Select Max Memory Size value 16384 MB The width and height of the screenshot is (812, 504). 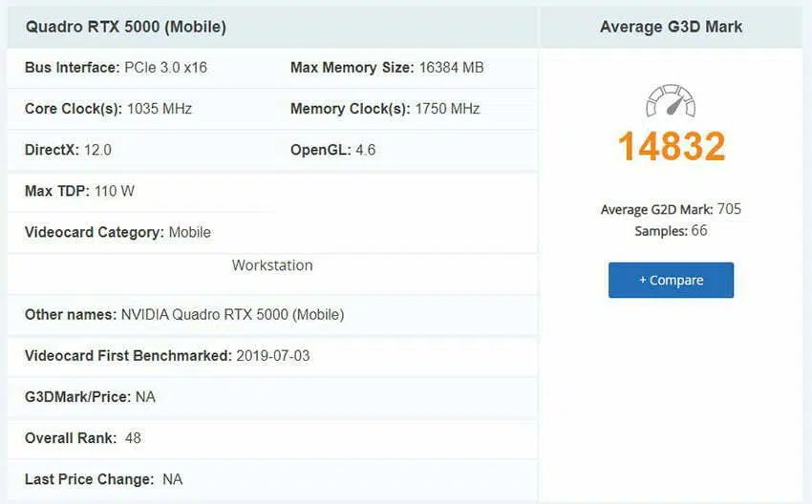(x=452, y=68)
